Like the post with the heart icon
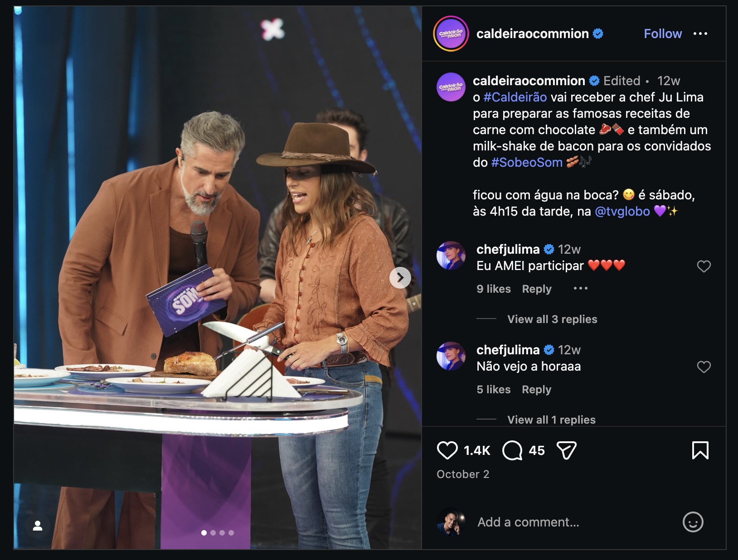This screenshot has height=560, width=738. click(x=447, y=450)
